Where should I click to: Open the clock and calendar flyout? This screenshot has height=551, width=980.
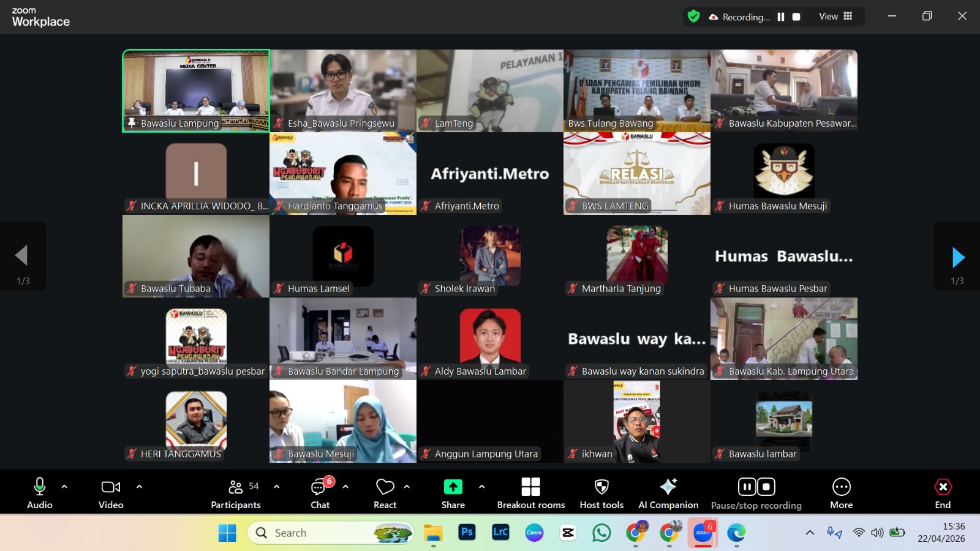click(941, 533)
